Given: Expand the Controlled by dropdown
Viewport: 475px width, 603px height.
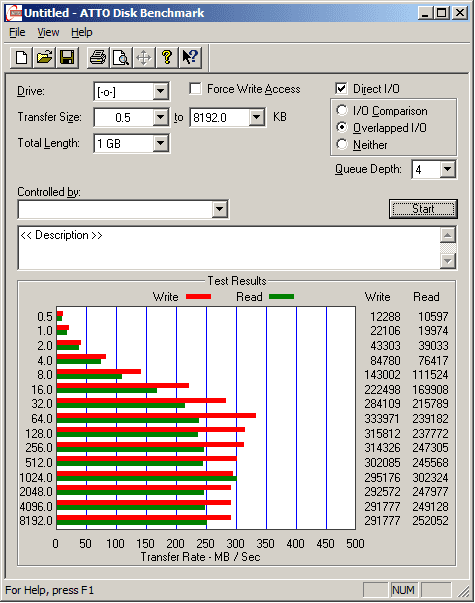Looking at the screenshot, I should click(219, 210).
